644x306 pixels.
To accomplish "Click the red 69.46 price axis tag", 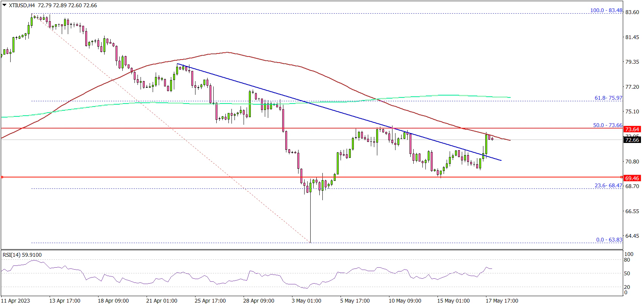I will click(x=632, y=178).
